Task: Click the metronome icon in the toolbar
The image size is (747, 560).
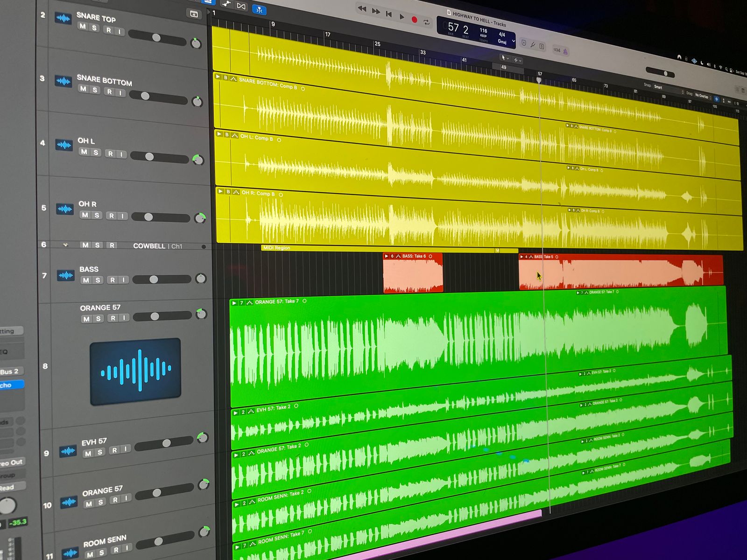Action: coord(565,51)
